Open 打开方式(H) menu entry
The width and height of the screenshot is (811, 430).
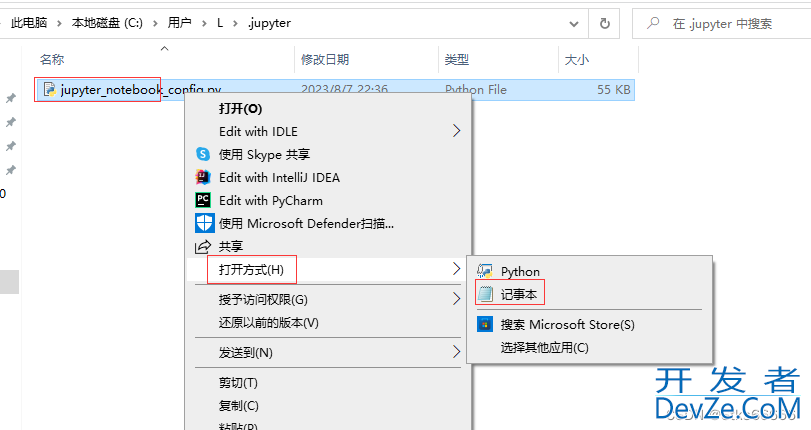251,270
